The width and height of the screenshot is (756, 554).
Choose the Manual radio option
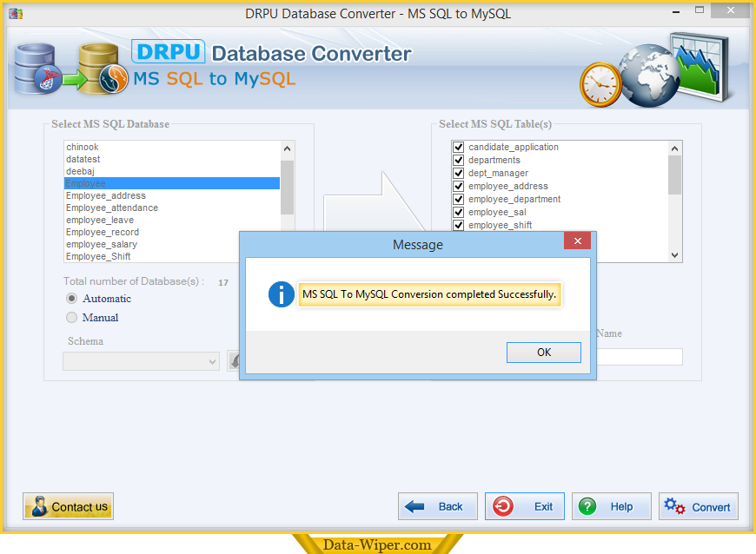(72, 318)
